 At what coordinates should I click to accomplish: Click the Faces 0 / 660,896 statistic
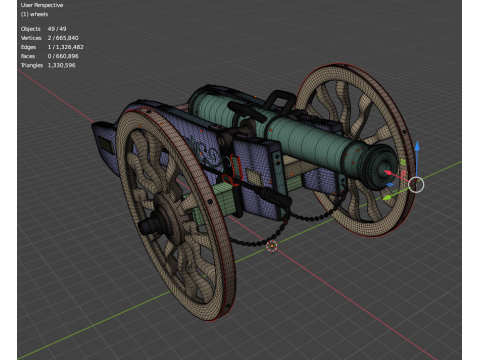point(50,56)
